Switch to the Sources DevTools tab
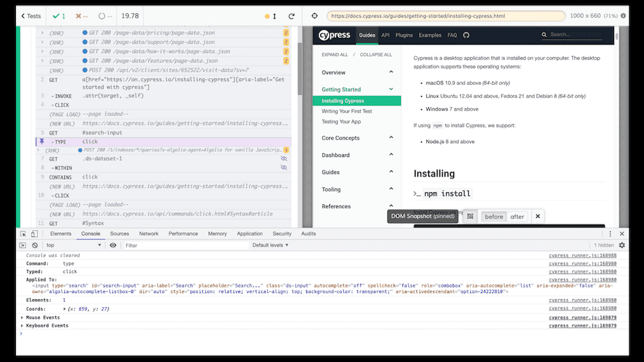The width and height of the screenshot is (644, 362). [x=120, y=233]
